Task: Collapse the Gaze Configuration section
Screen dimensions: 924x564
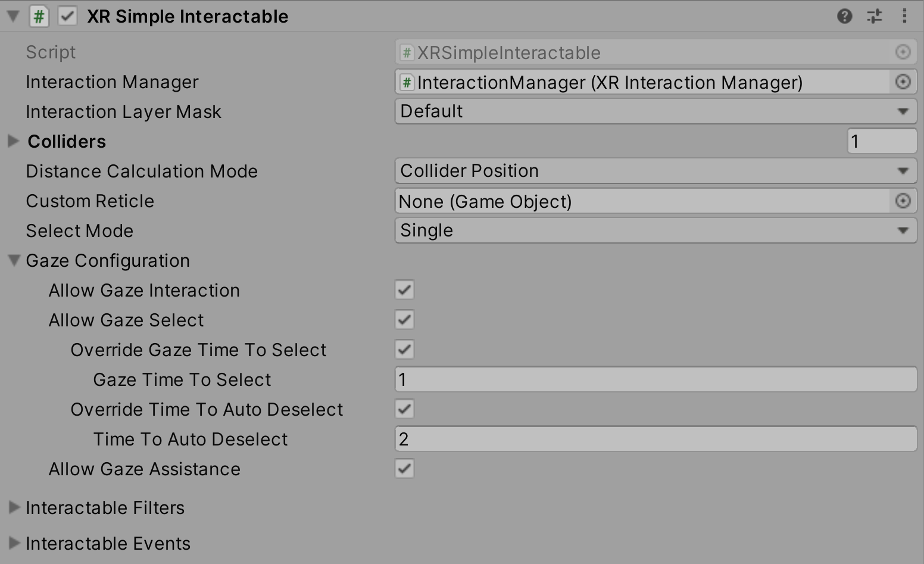Action: point(13,260)
